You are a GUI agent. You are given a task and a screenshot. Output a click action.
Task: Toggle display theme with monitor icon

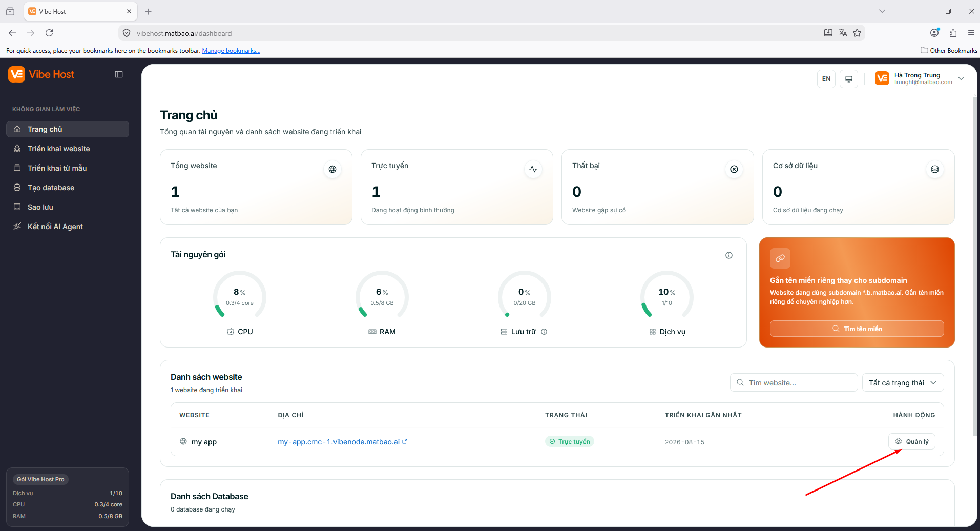(x=849, y=79)
